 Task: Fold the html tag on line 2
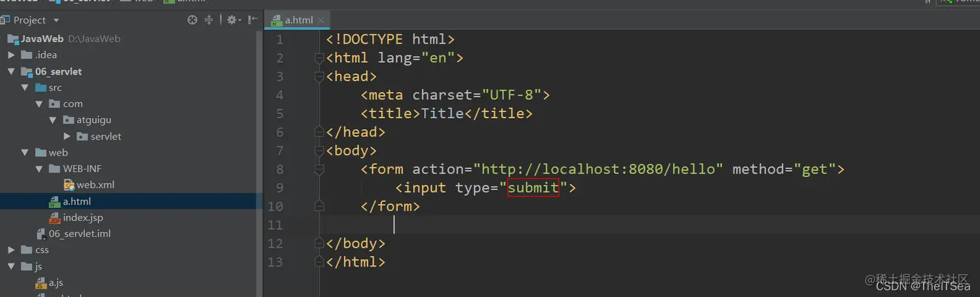click(x=318, y=58)
